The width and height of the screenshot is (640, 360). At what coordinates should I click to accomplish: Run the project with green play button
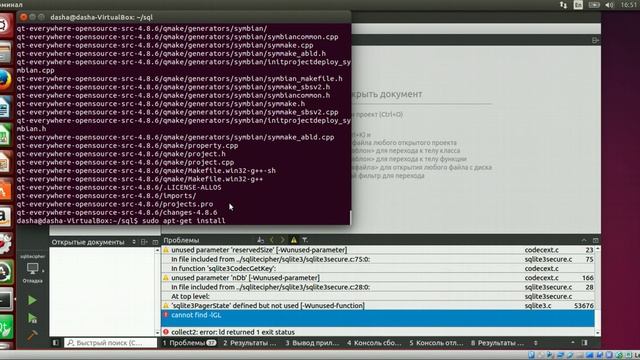click(x=32, y=300)
